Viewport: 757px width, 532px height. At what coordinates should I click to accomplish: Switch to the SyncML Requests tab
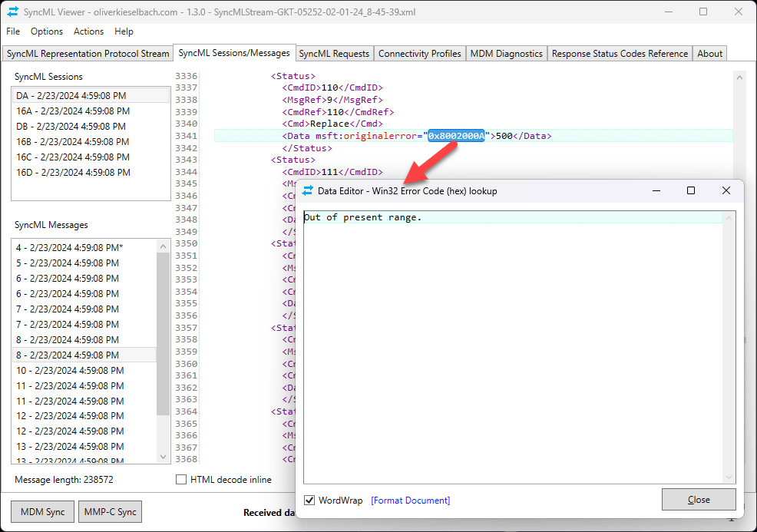(334, 54)
